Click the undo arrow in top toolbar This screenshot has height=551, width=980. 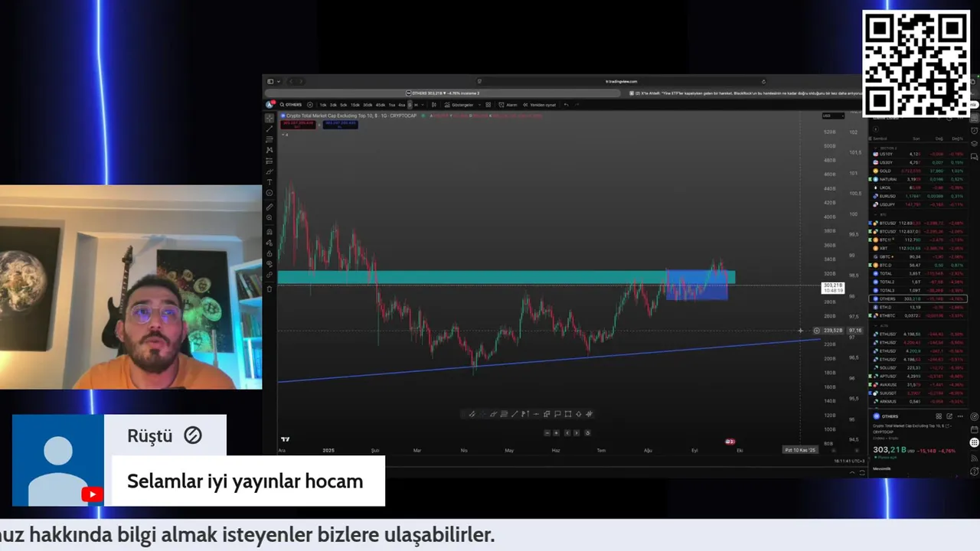pos(566,105)
